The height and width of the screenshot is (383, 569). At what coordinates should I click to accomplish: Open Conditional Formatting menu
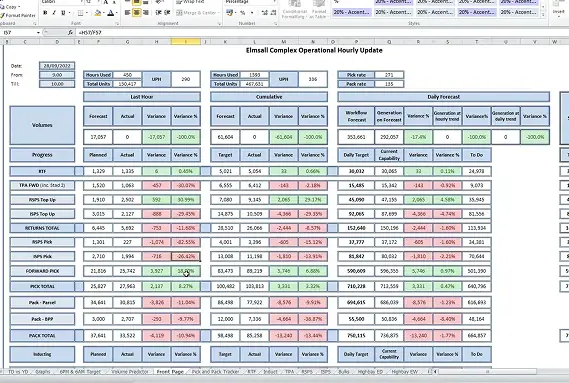pos(295,10)
